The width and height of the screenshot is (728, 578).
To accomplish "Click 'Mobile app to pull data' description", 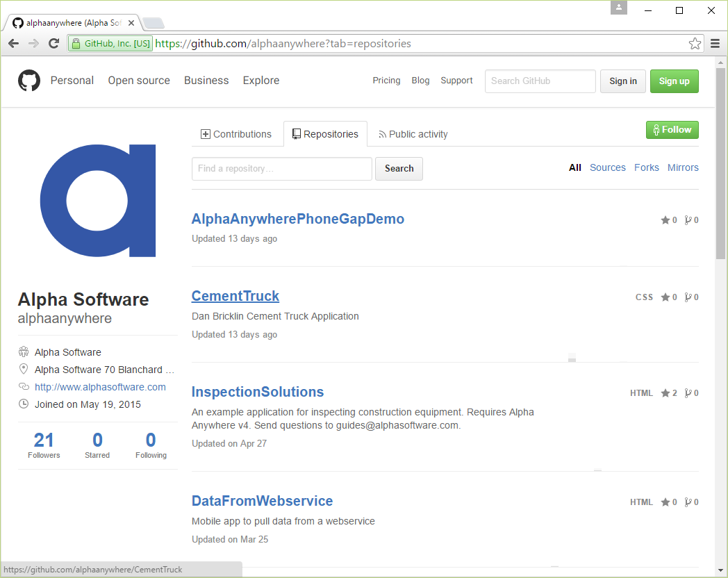I will click(283, 521).
